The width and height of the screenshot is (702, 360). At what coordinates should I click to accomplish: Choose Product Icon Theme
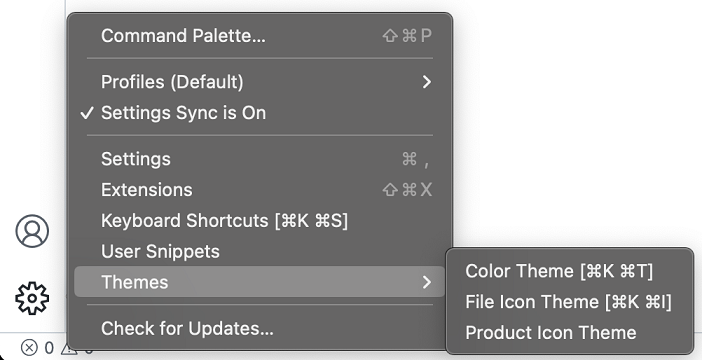click(569, 333)
